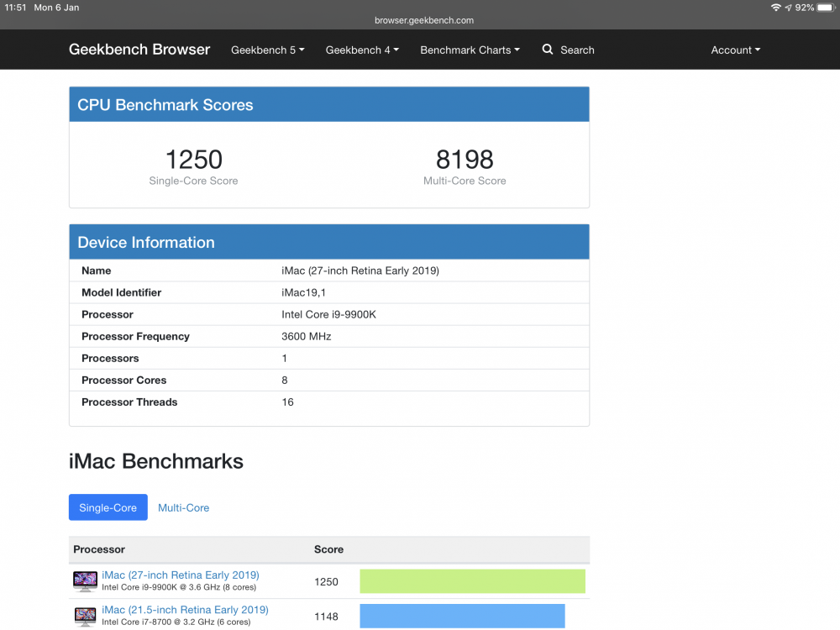Viewport: 840px width, 630px height.
Task: Open the 27-inch iMac thumbnail icon
Action: (85, 581)
